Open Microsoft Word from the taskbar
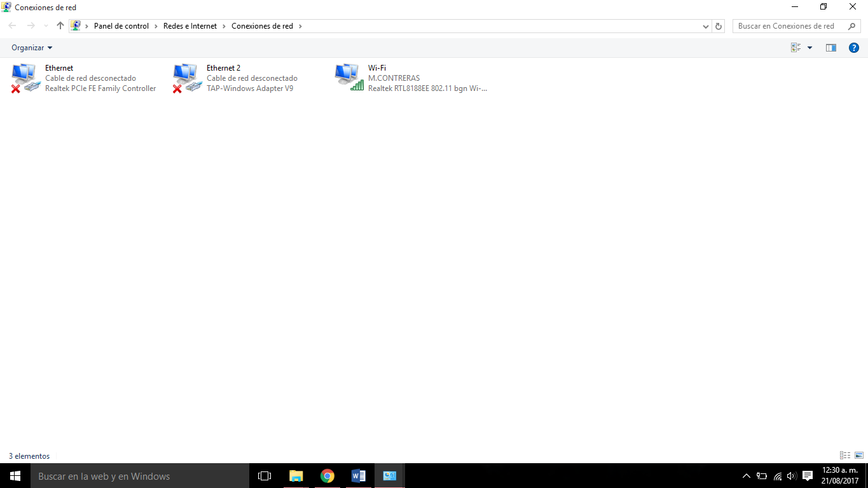Screen dimensions: 868x488 [358, 476]
